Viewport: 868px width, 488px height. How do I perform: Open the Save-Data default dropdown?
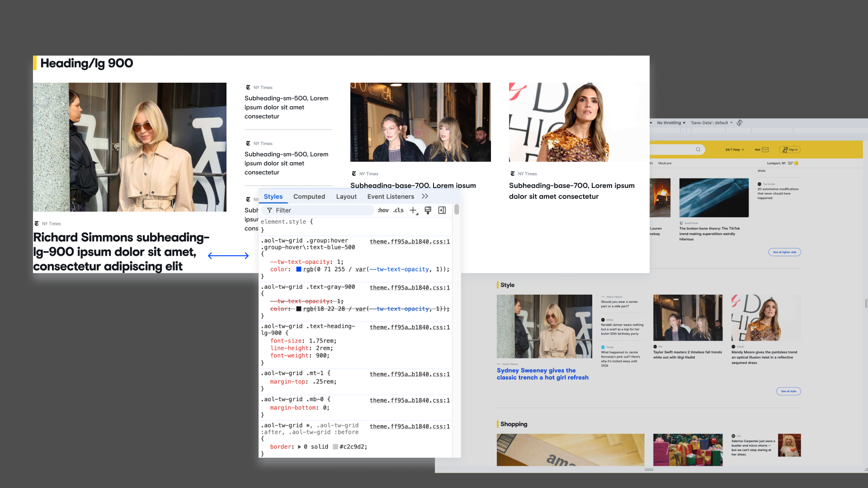[x=711, y=123]
